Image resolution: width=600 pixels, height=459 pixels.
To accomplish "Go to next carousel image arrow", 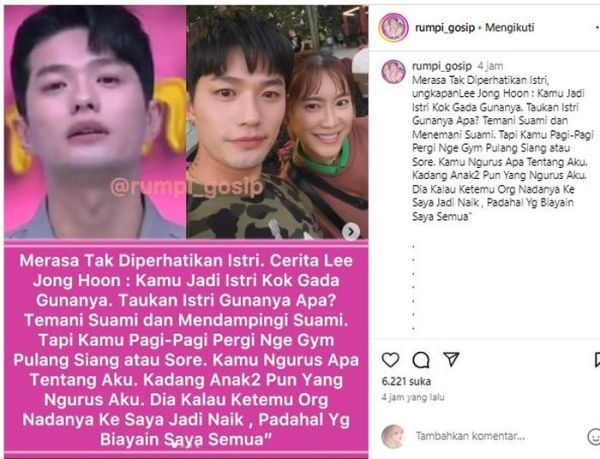I will [351, 231].
